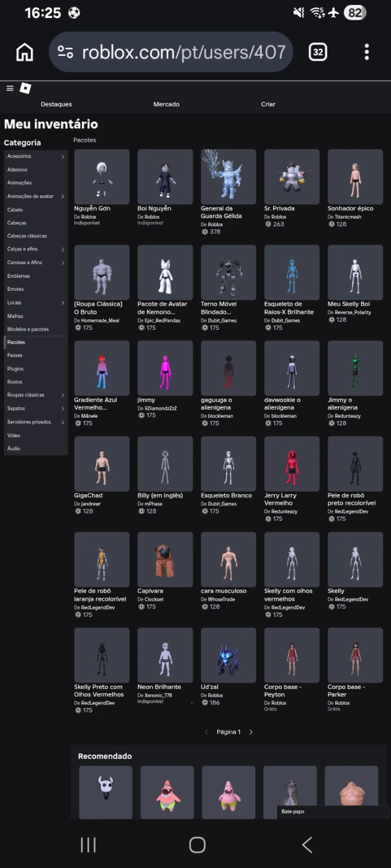
Task: Tap the Android recent apps button
Action: [89, 844]
